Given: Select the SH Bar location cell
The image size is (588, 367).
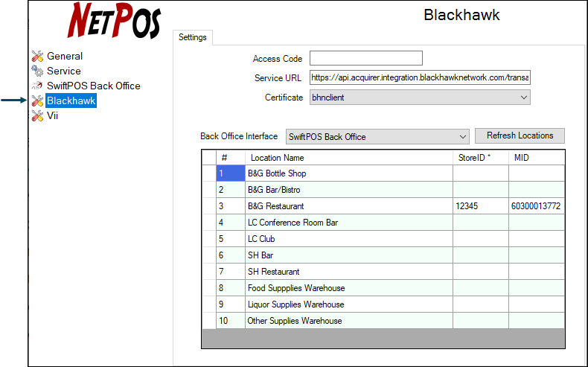Looking at the screenshot, I should (349, 255).
